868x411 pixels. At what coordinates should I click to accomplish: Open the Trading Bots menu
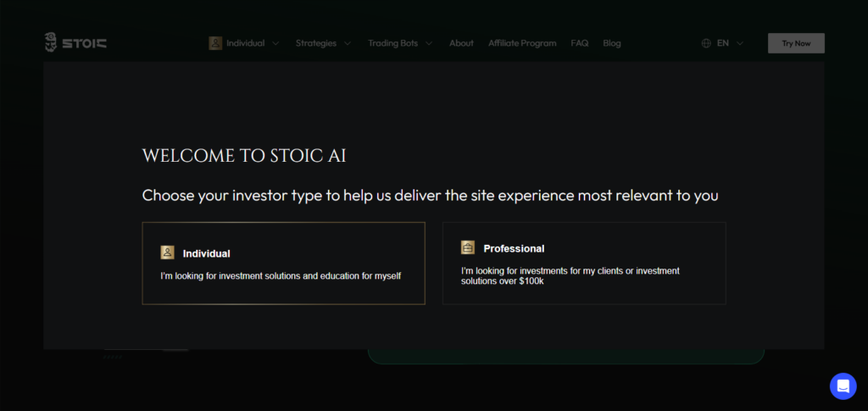(x=392, y=43)
